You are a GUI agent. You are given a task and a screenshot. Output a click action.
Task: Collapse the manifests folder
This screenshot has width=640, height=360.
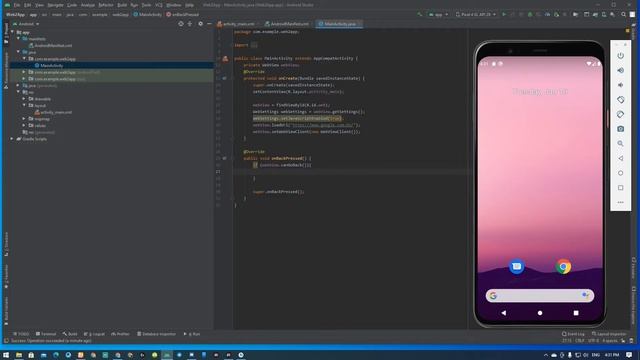point(18,38)
